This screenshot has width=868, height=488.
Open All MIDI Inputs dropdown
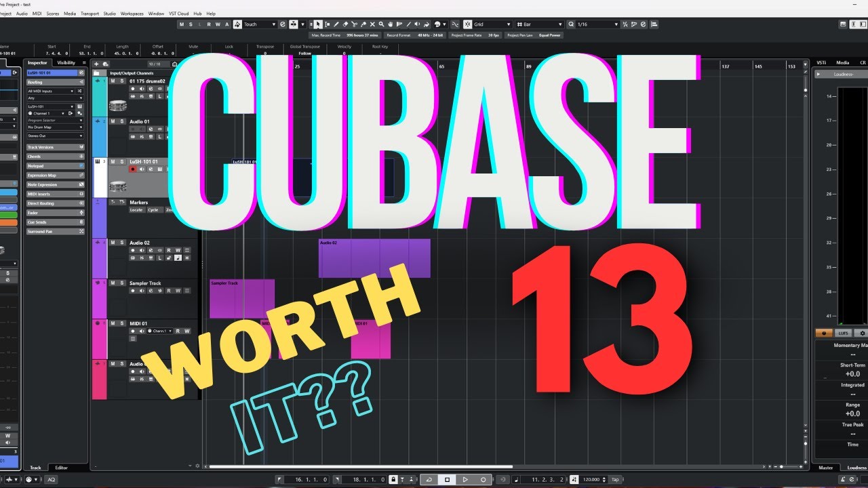(x=51, y=91)
